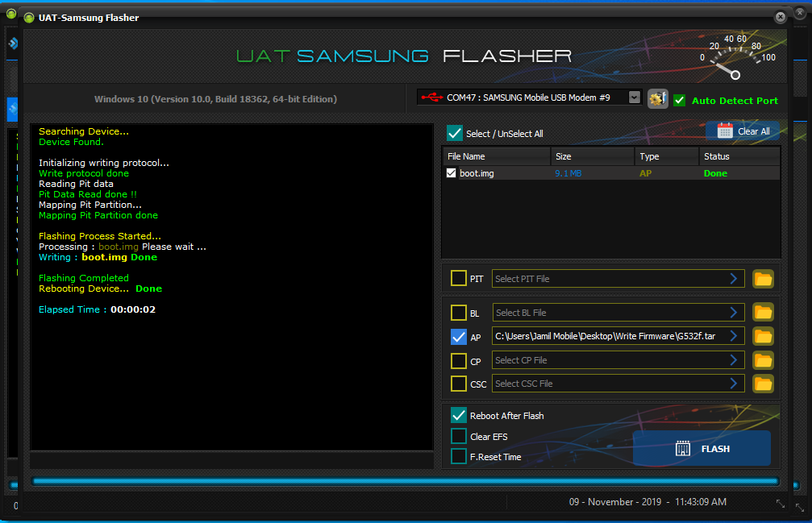Image resolution: width=812 pixels, height=523 pixels.
Task: Click the resize grip icon in status bar
Action: (x=780, y=504)
